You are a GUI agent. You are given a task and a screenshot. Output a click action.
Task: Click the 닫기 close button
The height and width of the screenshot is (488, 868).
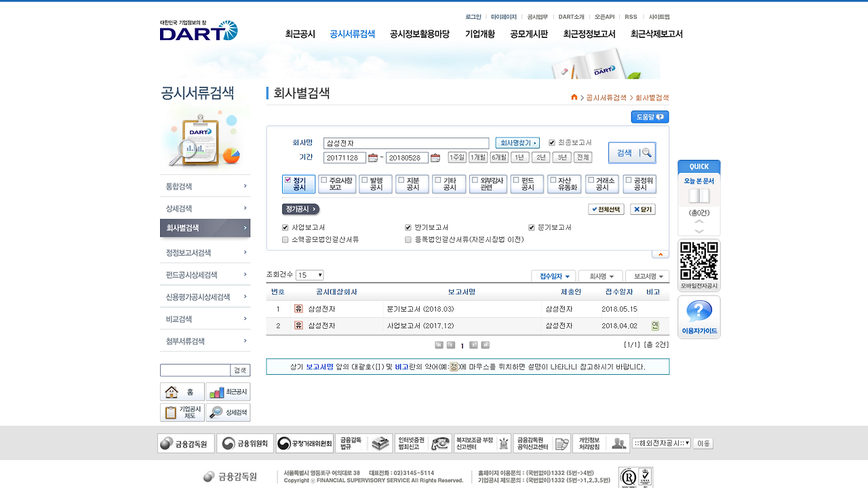pyautogui.click(x=643, y=209)
